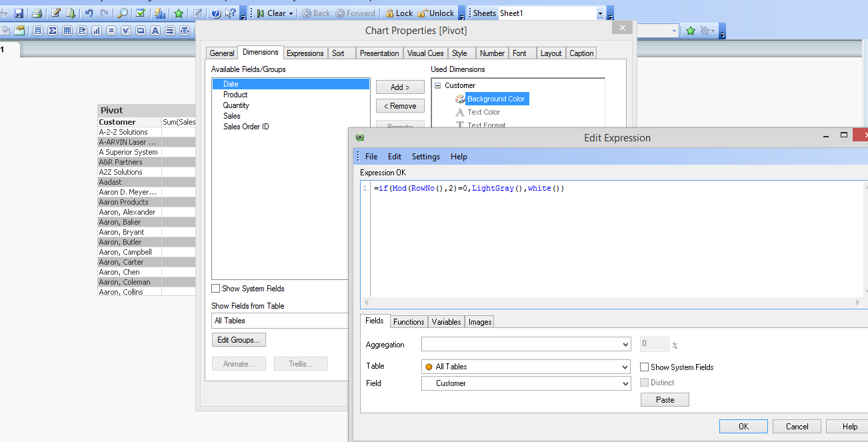Image resolution: width=868 pixels, height=442 pixels.
Task: Select the Date field in Available Fields
Action: pos(291,84)
